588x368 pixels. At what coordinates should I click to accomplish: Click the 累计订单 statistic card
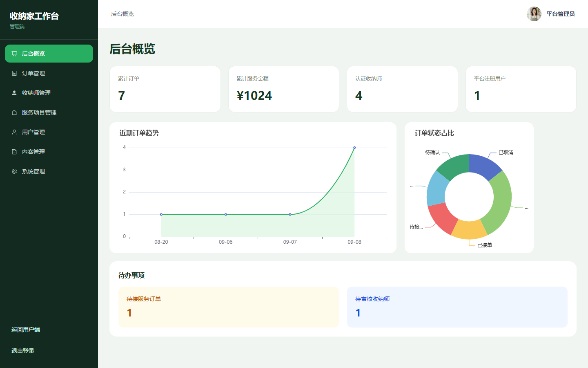coord(165,89)
